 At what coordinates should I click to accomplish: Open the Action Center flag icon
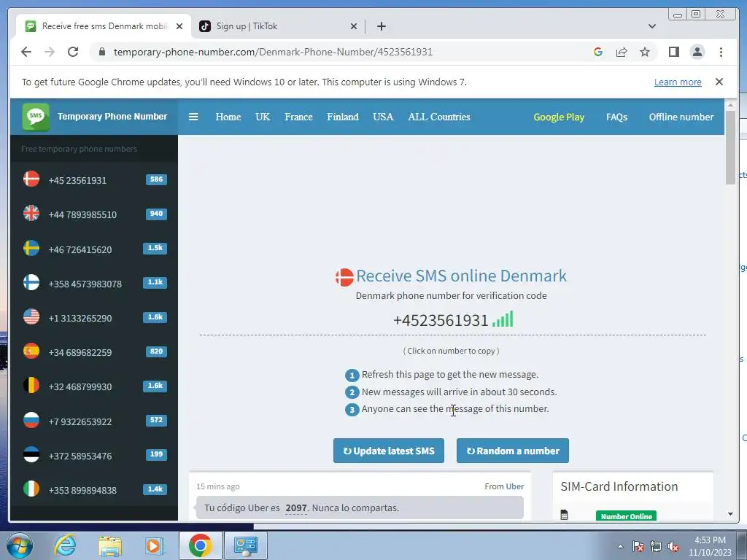click(638, 547)
